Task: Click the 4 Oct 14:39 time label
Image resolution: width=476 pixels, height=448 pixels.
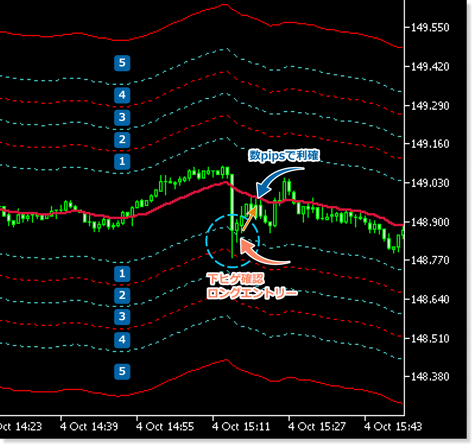Action: point(89,427)
